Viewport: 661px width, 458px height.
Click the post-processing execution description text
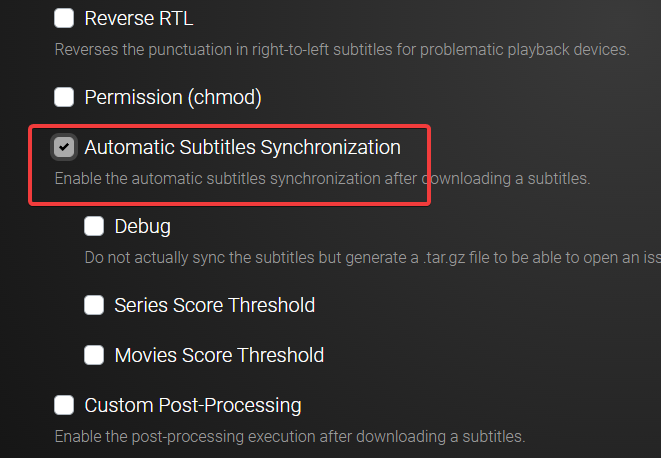(290, 436)
